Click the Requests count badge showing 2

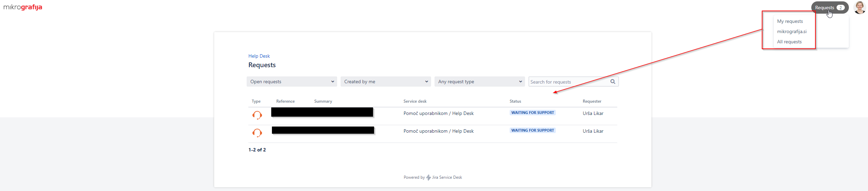tap(840, 8)
